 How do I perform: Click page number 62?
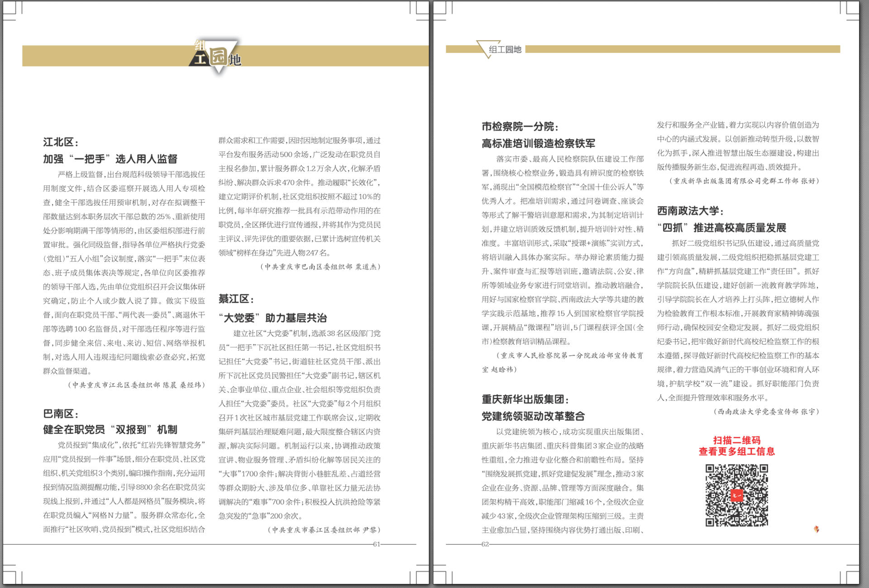coord(485,544)
